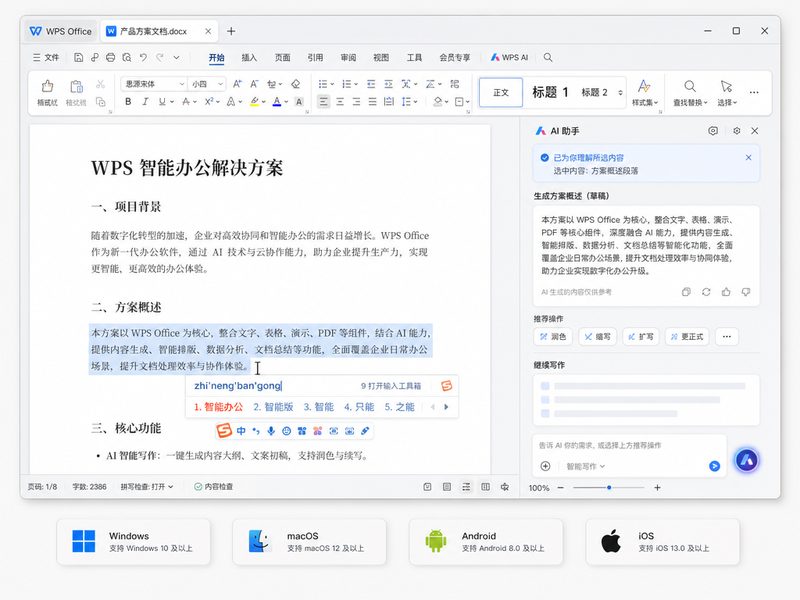Click the 缩写 shorten button

pyautogui.click(x=597, y=337)
